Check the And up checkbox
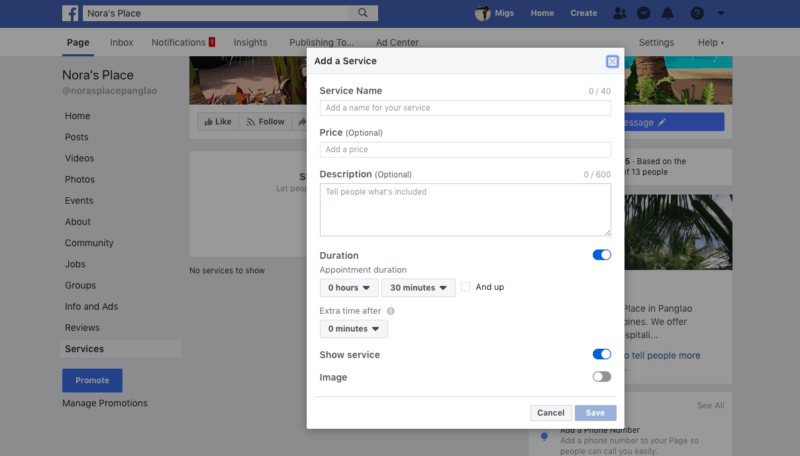 tap(465, 287)
